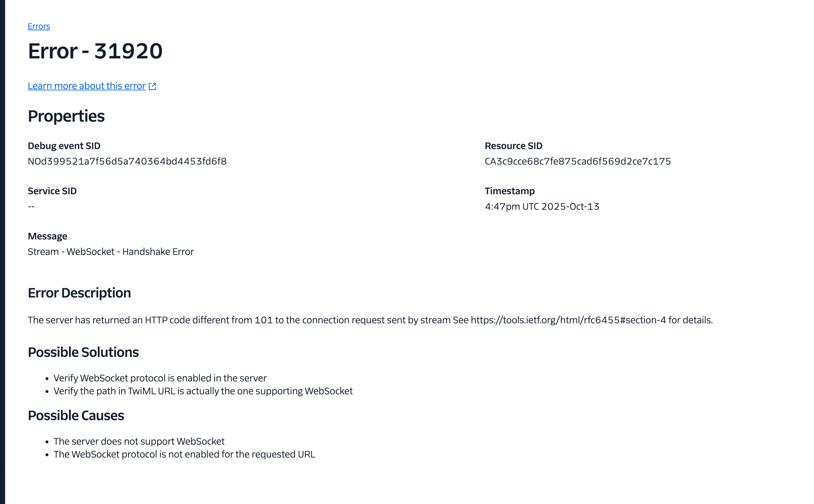Click the Resource SID label
Image resolution: width=814 pixels, height=504 pixels.
click(513, 146)
